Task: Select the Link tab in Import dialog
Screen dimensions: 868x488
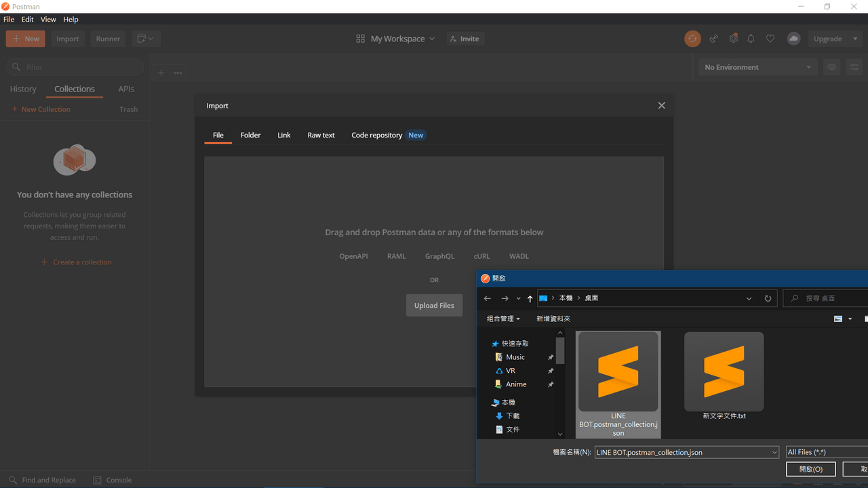Action: pyautogui.click(x=284, y=135)
